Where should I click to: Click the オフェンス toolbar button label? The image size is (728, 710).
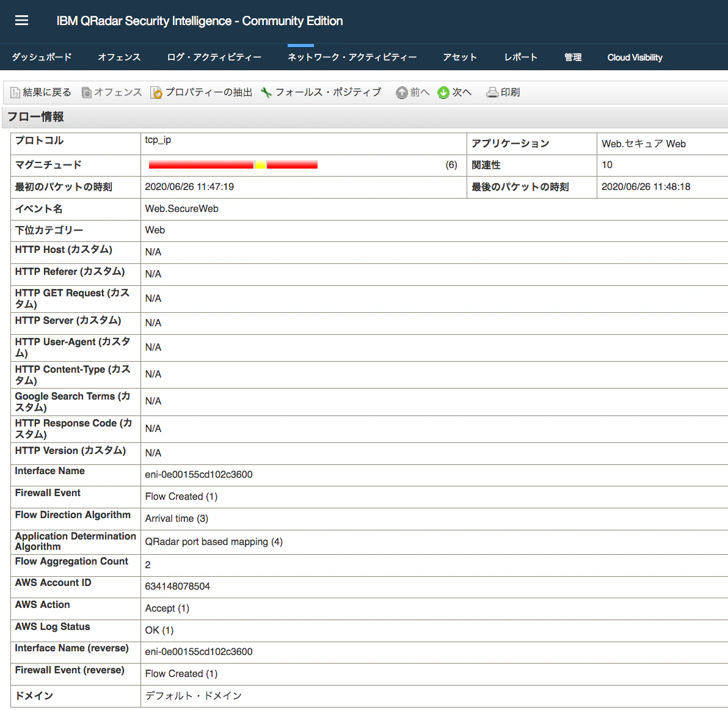pos(118,92)
